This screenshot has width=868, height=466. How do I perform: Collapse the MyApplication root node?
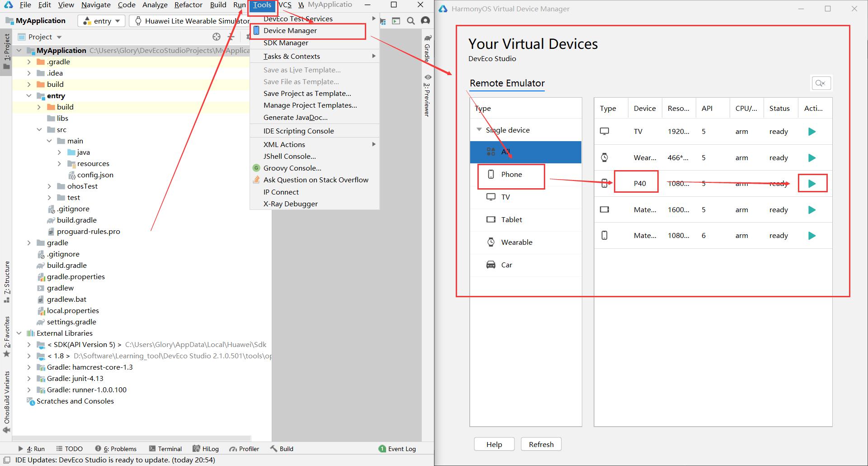(x=19, y=51)
